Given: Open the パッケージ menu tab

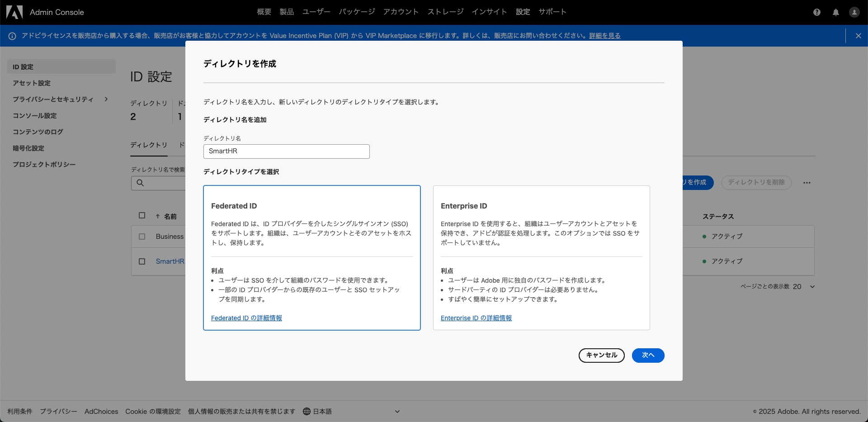Looking at the screenshot, I should tap(357, 12).
